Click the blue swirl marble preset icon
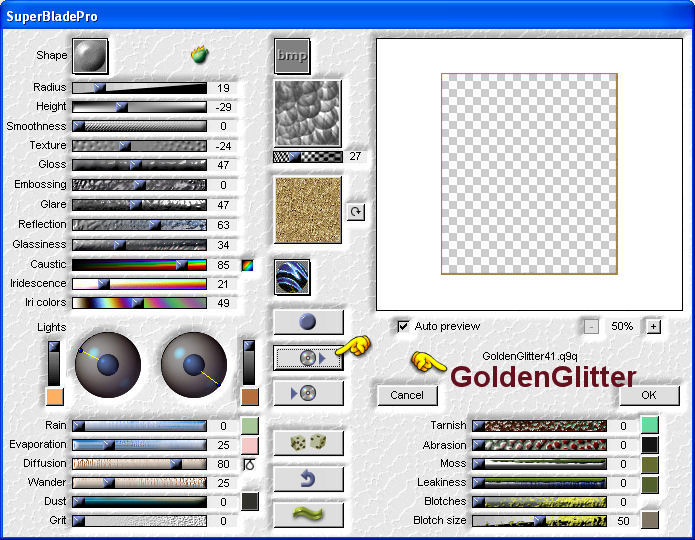 292,278
